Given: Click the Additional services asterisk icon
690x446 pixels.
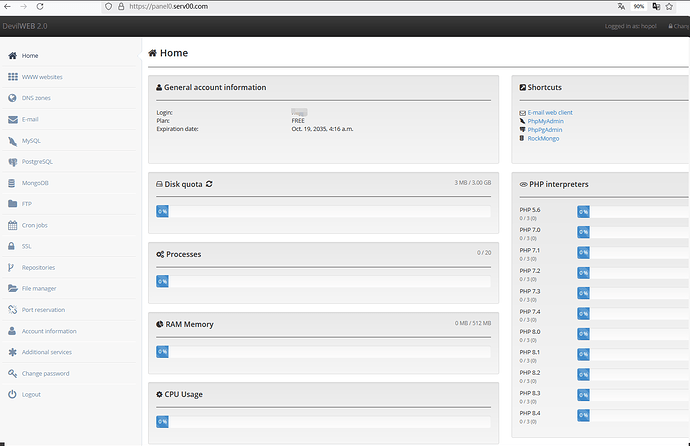Looking at the screenshot, I should [12, 352].
